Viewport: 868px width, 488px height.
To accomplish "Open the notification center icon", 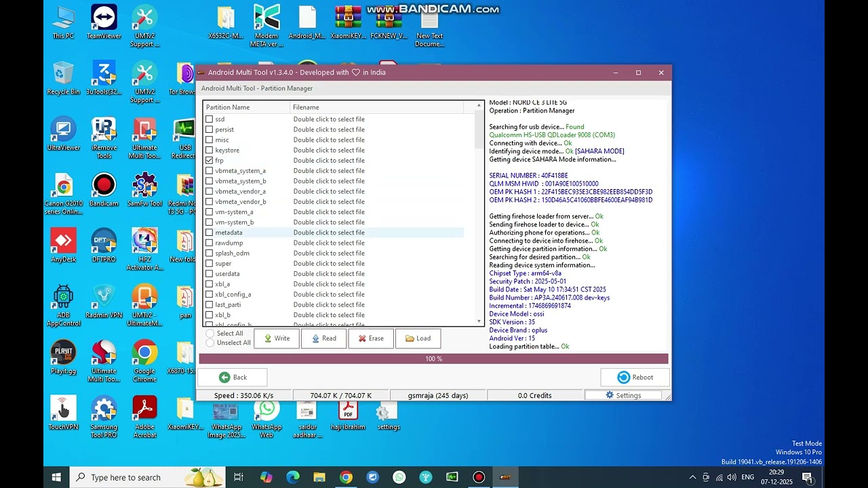I will (808, 477).
